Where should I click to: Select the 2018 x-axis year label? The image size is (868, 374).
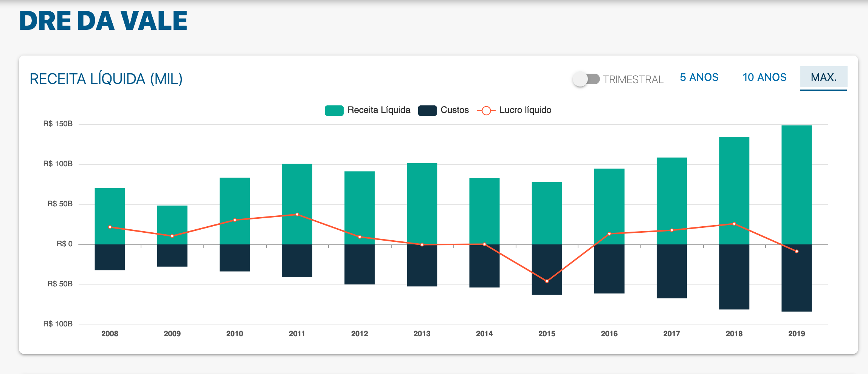pyautogui.click(x=734, y=334)
